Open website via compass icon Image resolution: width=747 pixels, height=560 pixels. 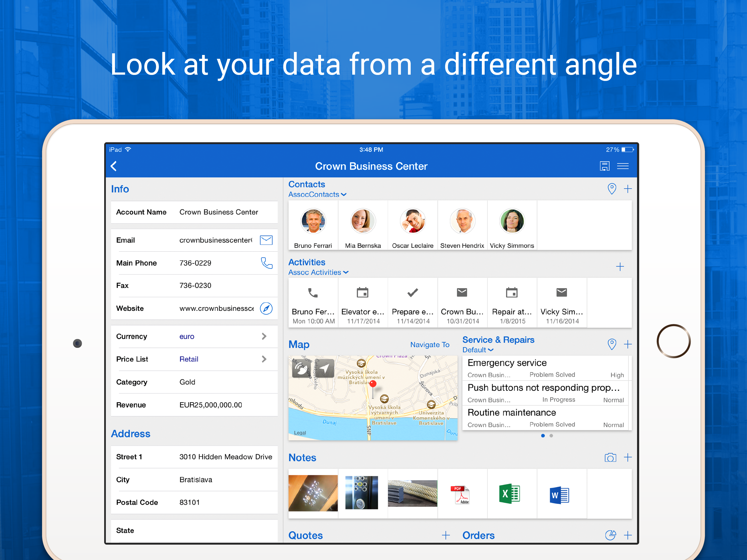(x=266, y=308)
